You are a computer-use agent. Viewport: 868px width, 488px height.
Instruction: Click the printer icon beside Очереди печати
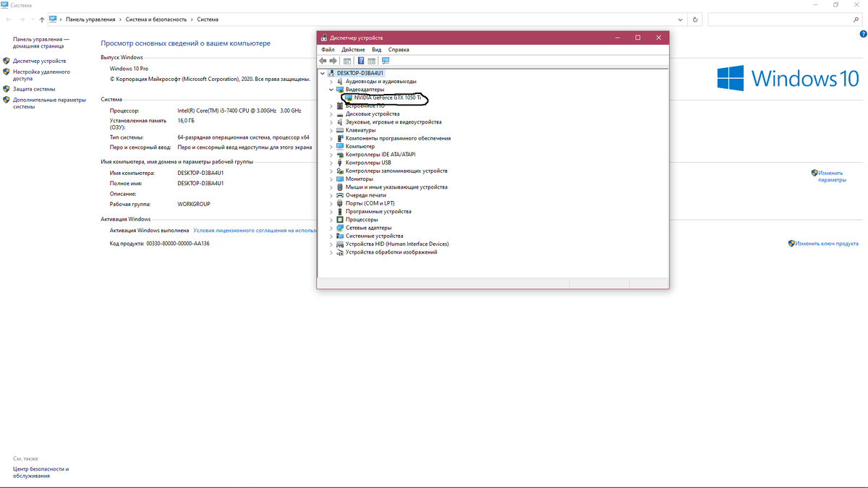(341, 195)
